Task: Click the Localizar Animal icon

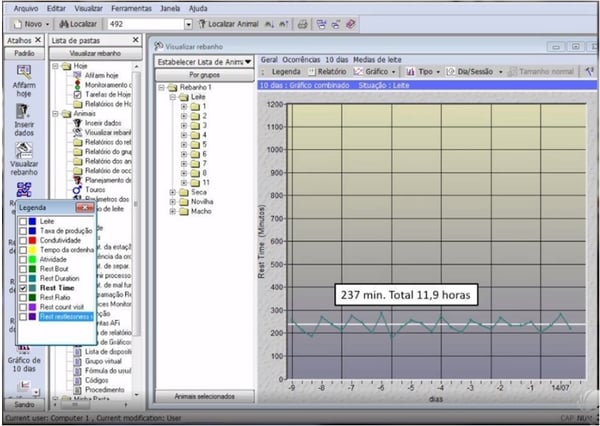Action: coord(202,24)
